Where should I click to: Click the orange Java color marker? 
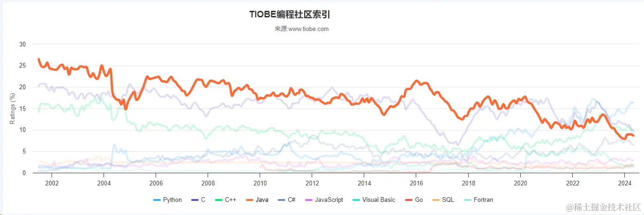point(249,200)
